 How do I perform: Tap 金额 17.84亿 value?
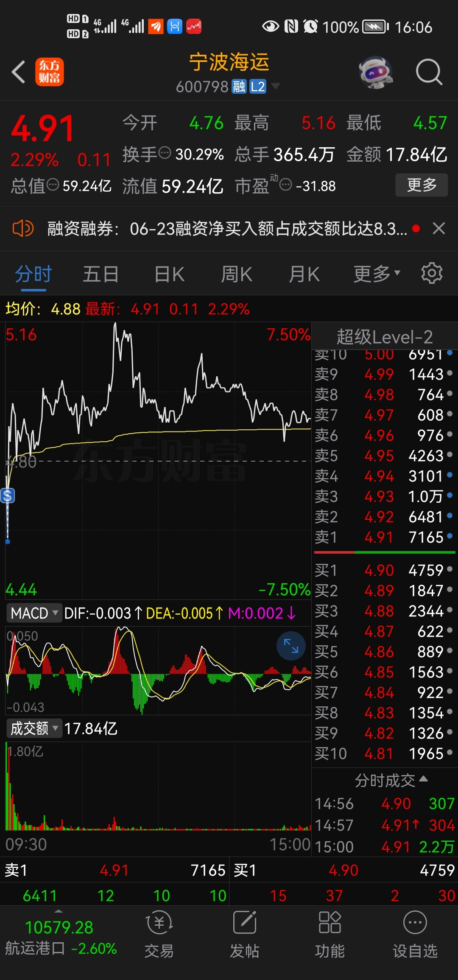point(416,154)
